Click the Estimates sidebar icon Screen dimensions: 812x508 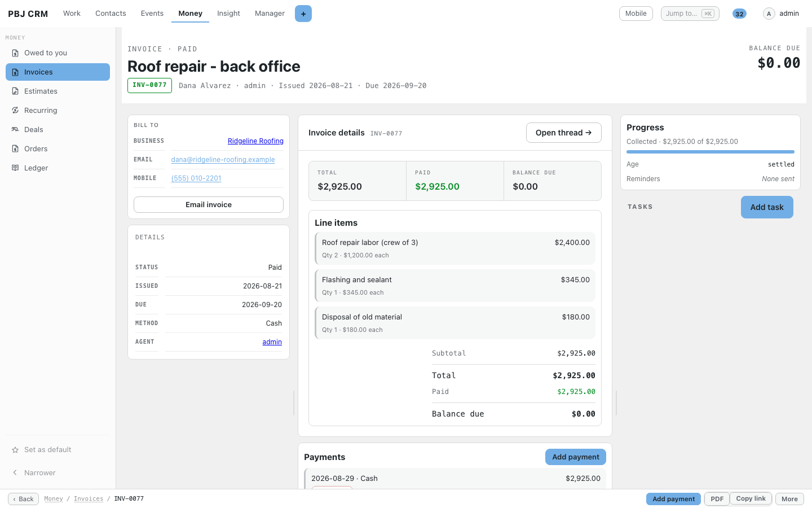coord(15,91)
